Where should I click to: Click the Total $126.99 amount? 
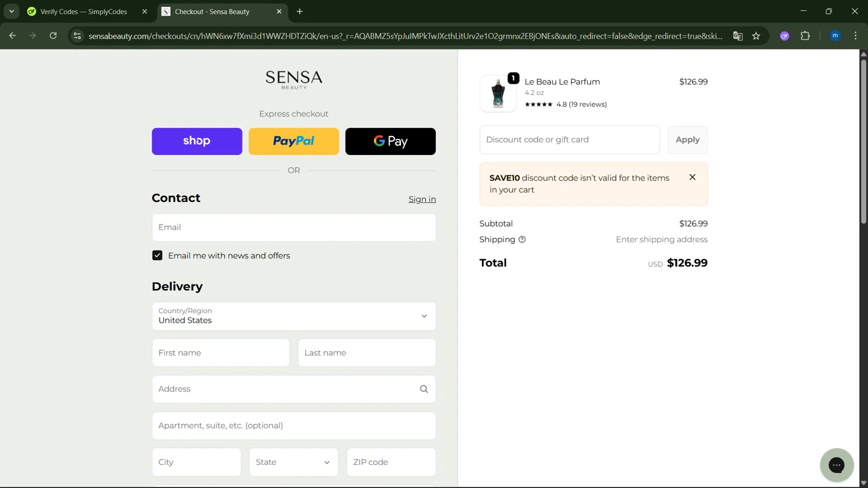pyautogui.click(x=687, y=263)
